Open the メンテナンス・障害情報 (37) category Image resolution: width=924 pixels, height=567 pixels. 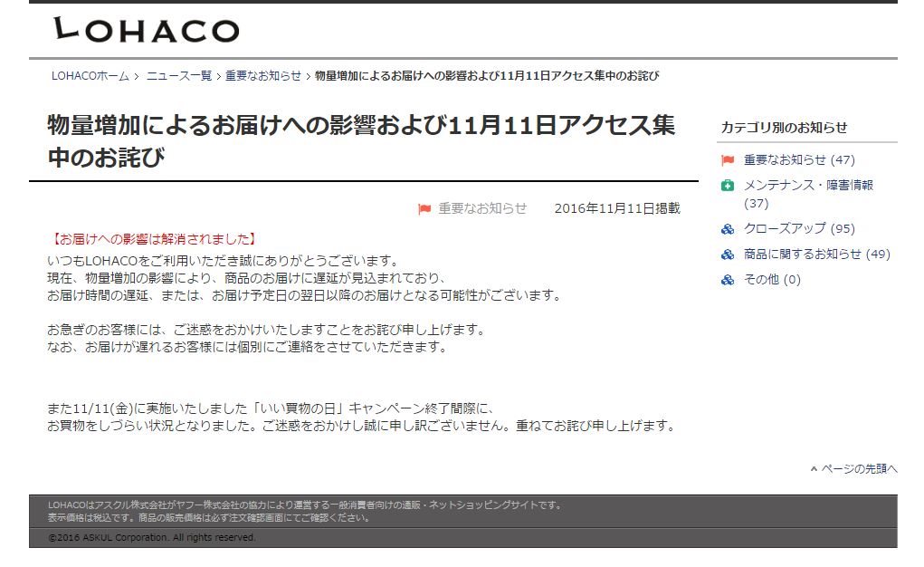[x=808, y=194]
